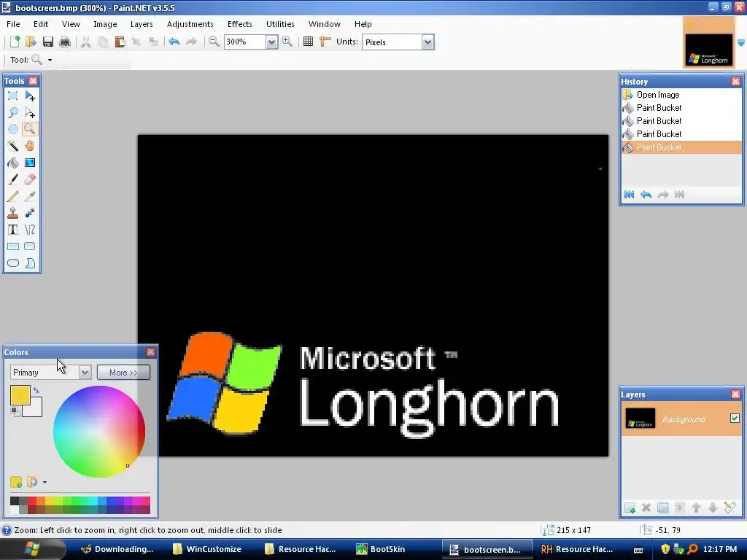The image size is (747, 560).
Task: Open the Units dropdown
Action: 427,42
